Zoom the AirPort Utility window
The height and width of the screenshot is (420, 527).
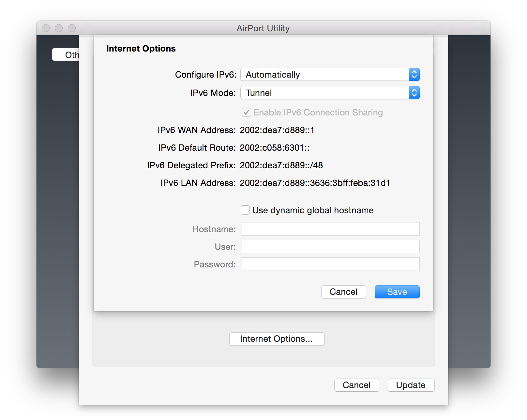pyautogui.click(x=72, y=28)
